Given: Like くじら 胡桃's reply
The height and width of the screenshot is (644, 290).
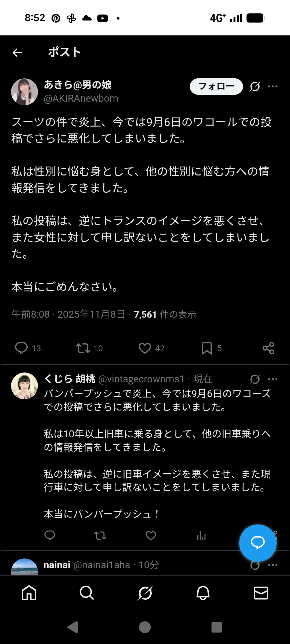Looking at the screenshot, I should 151,536.
